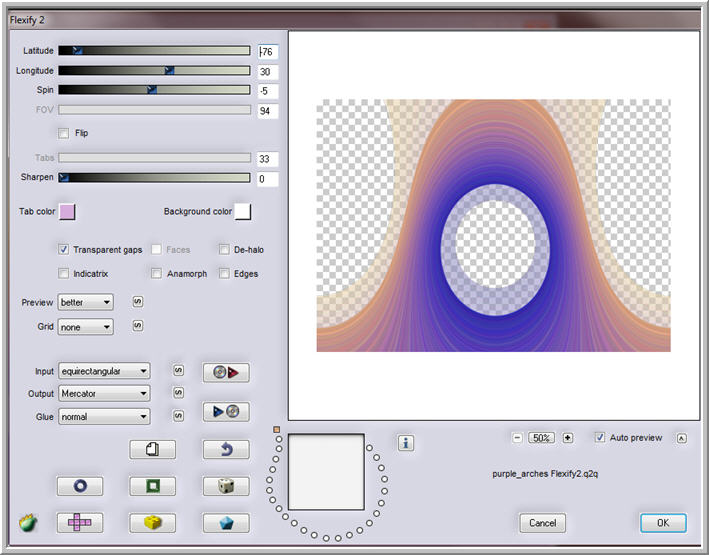This screenshot has width=709, height=555.
Task: Click the Sharpen slider track
Action: point(154,177)
